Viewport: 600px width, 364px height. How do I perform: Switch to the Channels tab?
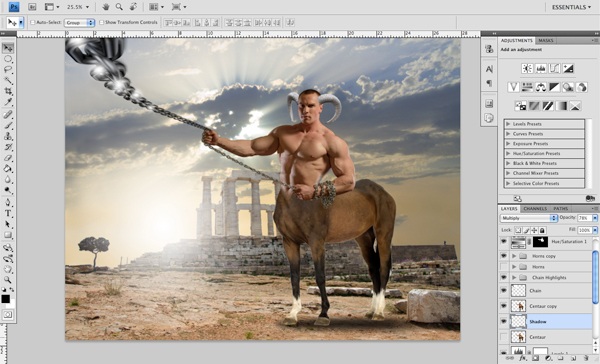pyautogui.click(x=535, y=209)
